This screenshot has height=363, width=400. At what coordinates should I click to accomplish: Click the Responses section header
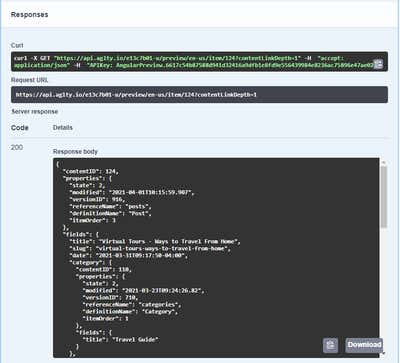coord(29,15)
